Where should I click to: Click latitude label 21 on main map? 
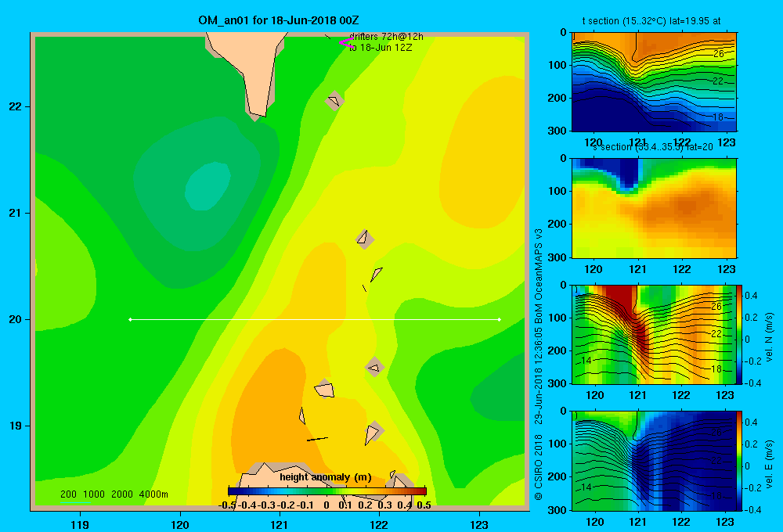[x=16, y=213]
